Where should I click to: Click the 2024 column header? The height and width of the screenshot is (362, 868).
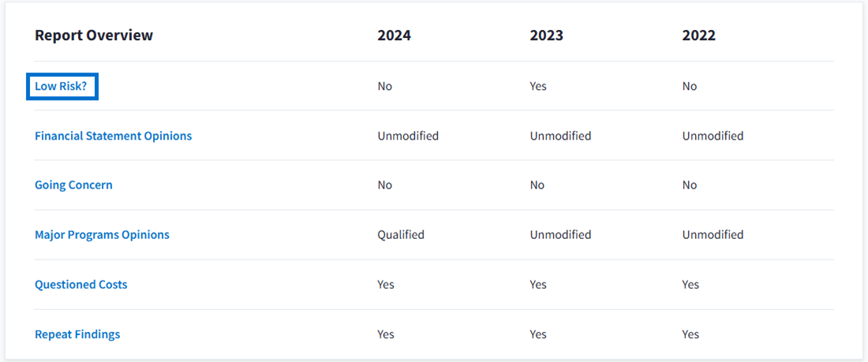tap(394, 35)
